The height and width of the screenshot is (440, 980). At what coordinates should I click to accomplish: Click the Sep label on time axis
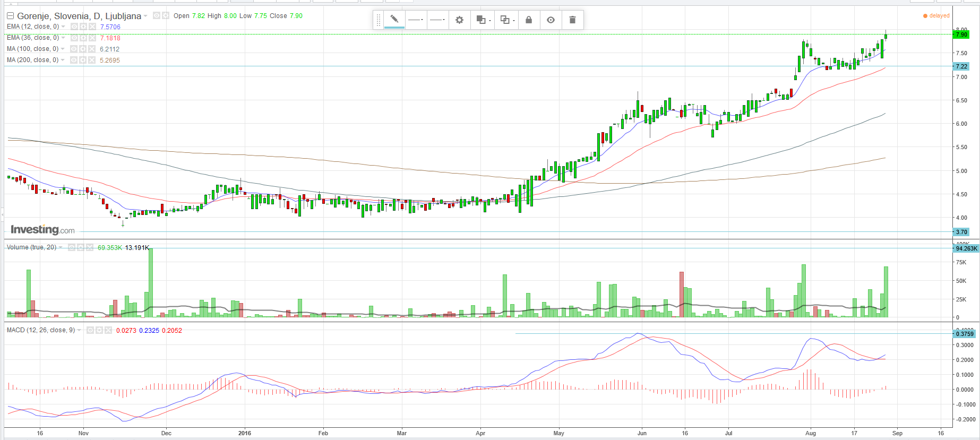point(897,433)
